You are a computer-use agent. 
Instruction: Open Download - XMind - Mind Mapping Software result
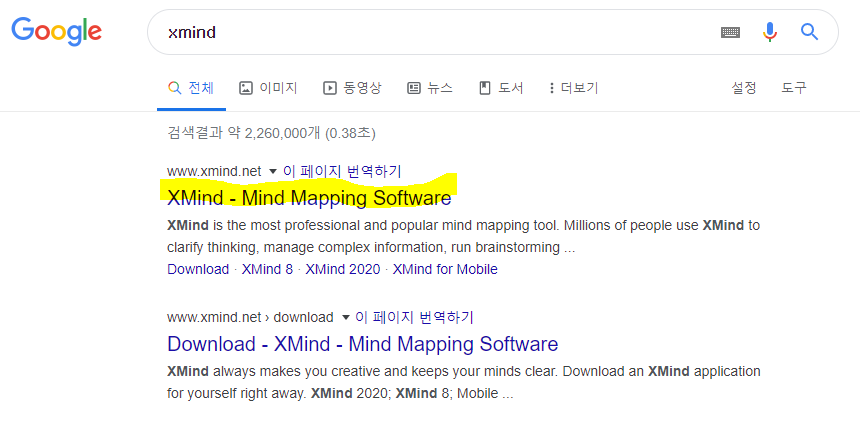363,344
